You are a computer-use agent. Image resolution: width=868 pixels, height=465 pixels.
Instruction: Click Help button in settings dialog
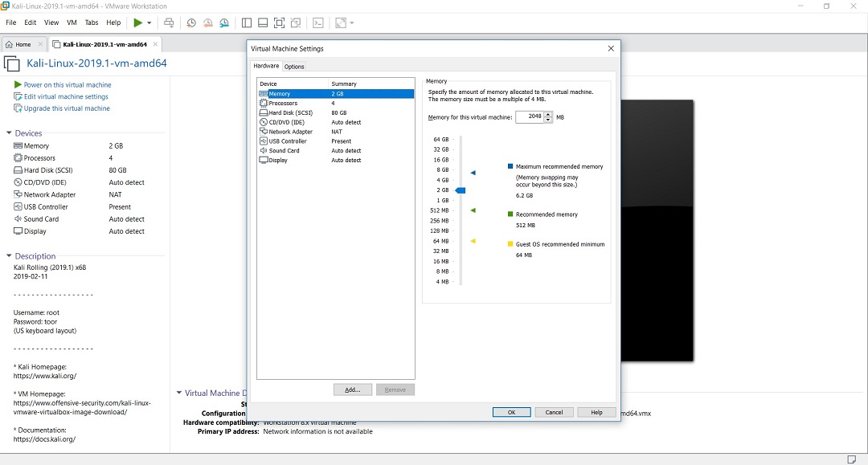click(596, 413)
